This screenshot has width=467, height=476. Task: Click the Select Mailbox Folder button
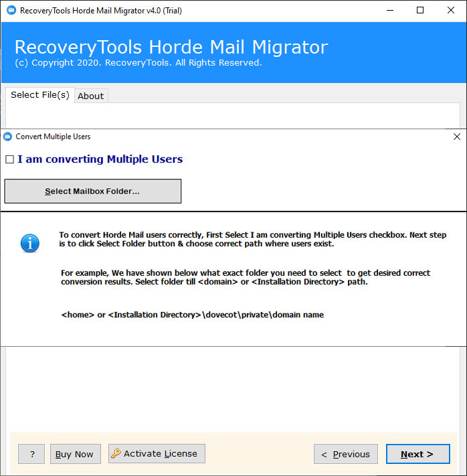coord(93,191)
